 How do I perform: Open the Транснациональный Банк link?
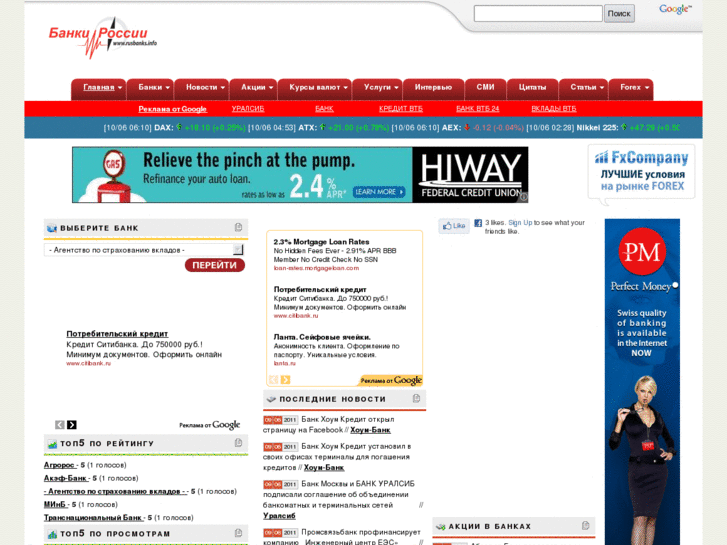click(x=93, y=517)
